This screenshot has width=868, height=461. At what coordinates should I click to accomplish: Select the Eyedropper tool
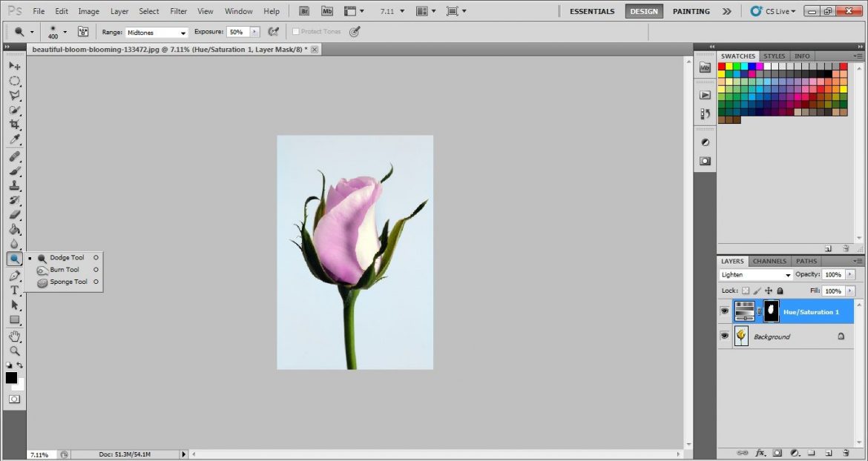tap(14, 139)
